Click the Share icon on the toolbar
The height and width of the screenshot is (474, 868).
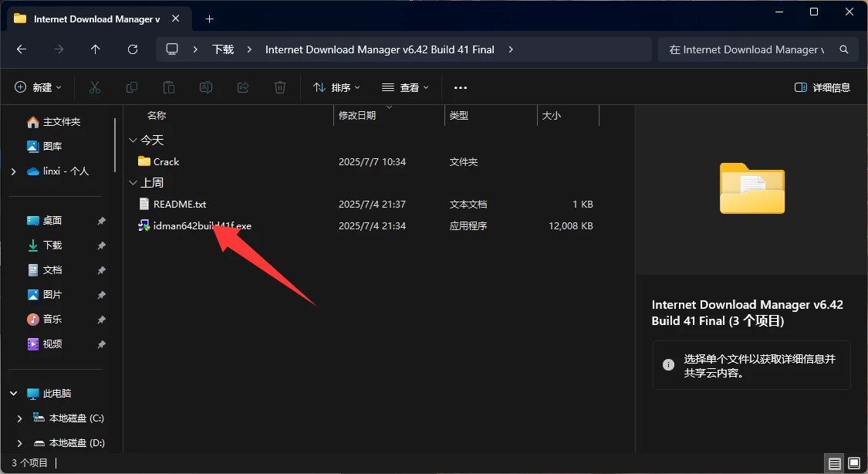[243, 86]
